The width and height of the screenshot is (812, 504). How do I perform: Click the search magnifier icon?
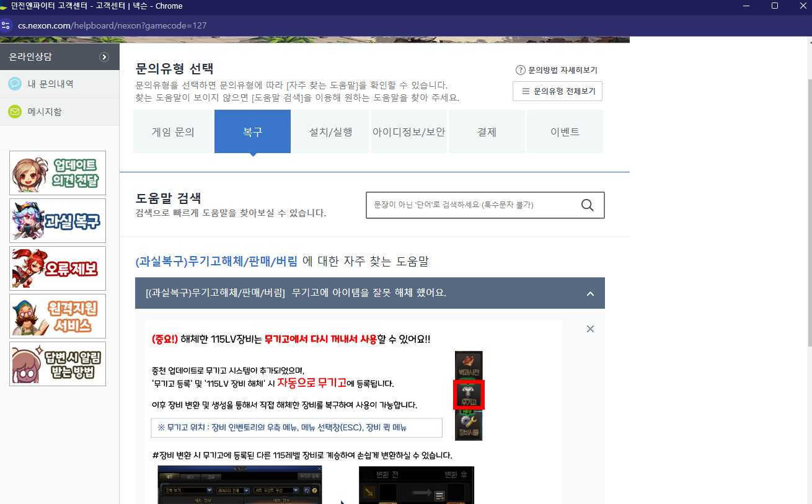pyautogui.click(x=587, y=205)
